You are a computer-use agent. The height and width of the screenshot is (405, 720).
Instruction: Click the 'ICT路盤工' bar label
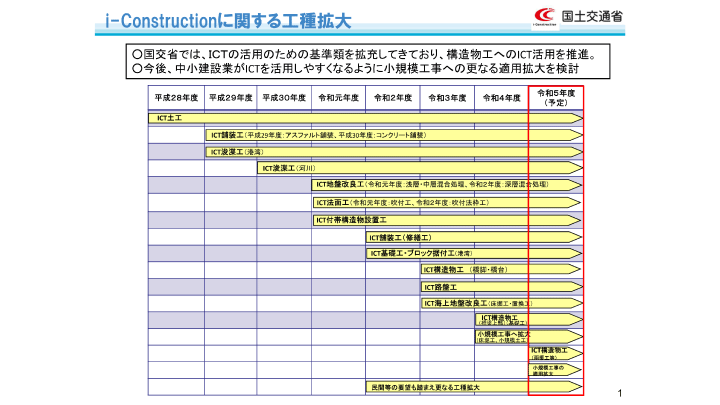440,287
